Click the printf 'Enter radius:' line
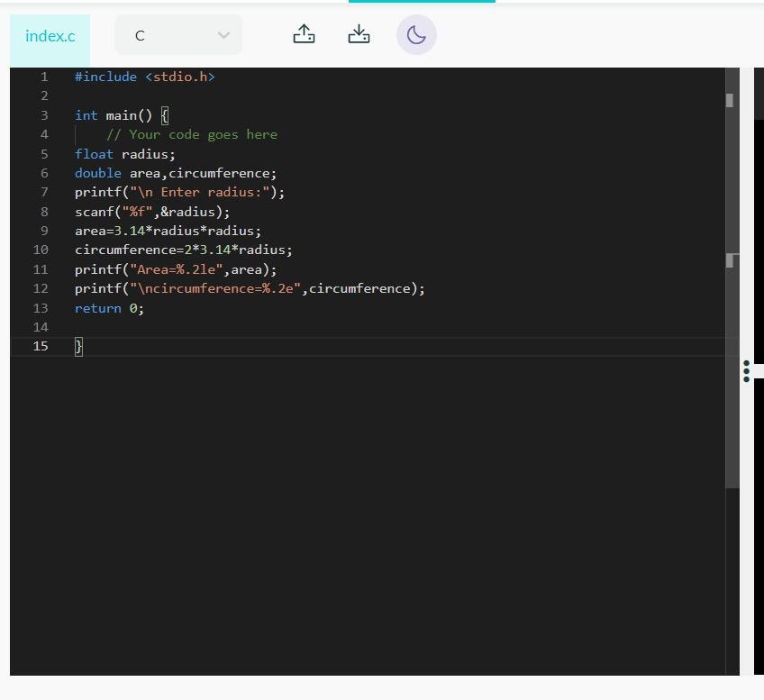 (x=179, y=193)
